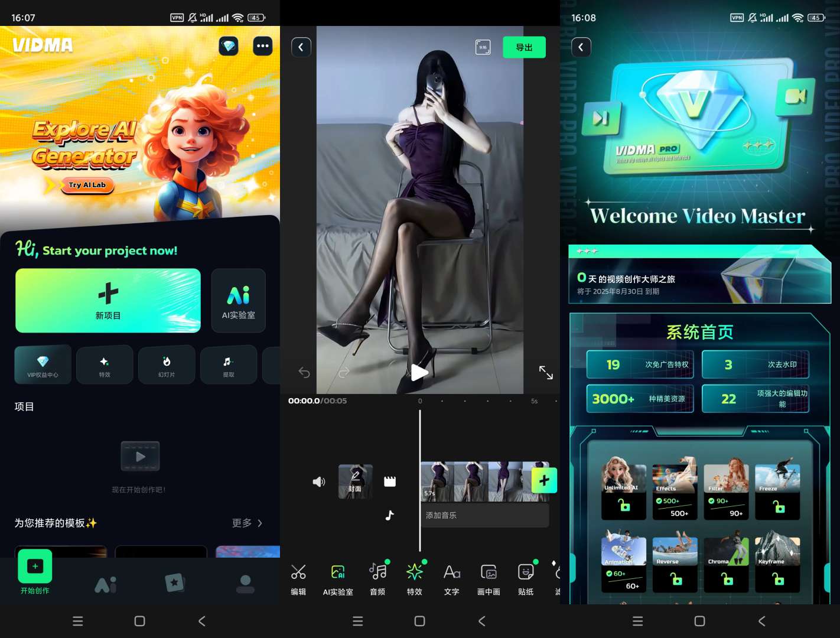Mute the clip audio with speaker icon
Image resolution: width=840 pixels, height=638 pixels.
(319, 481)
